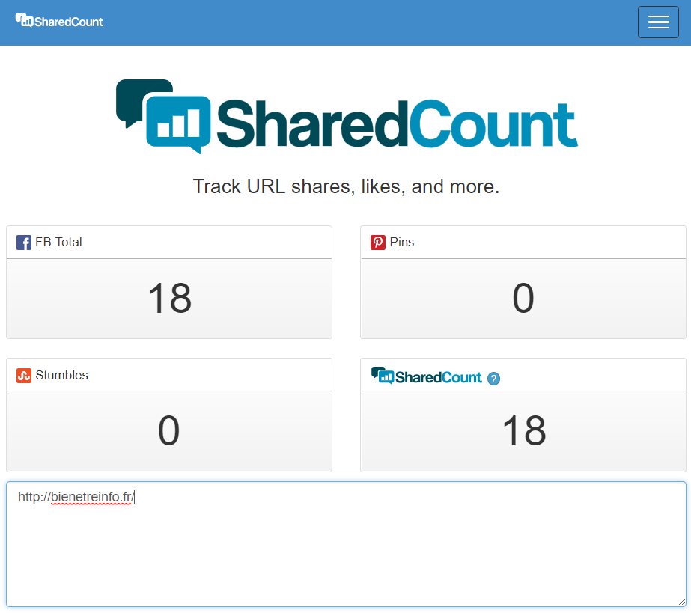This screenshot has height=616, width=691.
Task: Click the tagline Track URL shares, likes
Action: click(346, 186)
